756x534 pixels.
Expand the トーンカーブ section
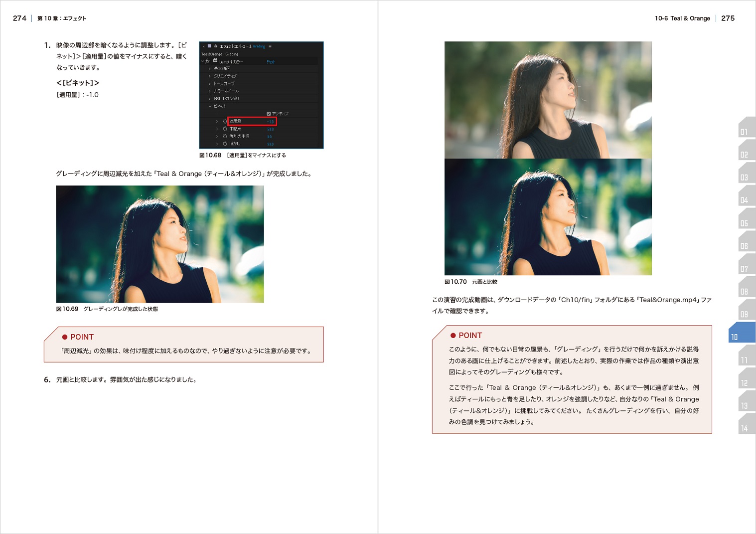click(x=209, y=84)
